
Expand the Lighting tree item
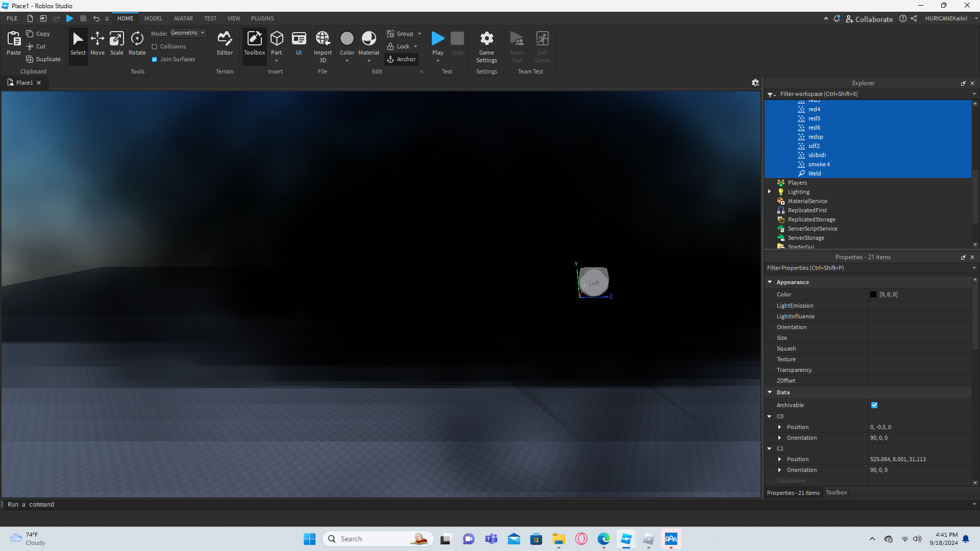(770, 192)
